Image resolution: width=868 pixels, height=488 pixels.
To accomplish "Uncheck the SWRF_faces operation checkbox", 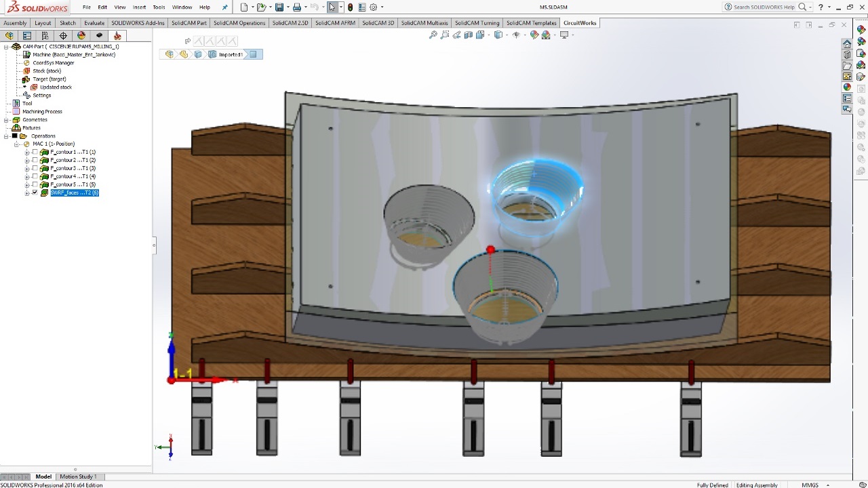I will [x=35, y=192].
